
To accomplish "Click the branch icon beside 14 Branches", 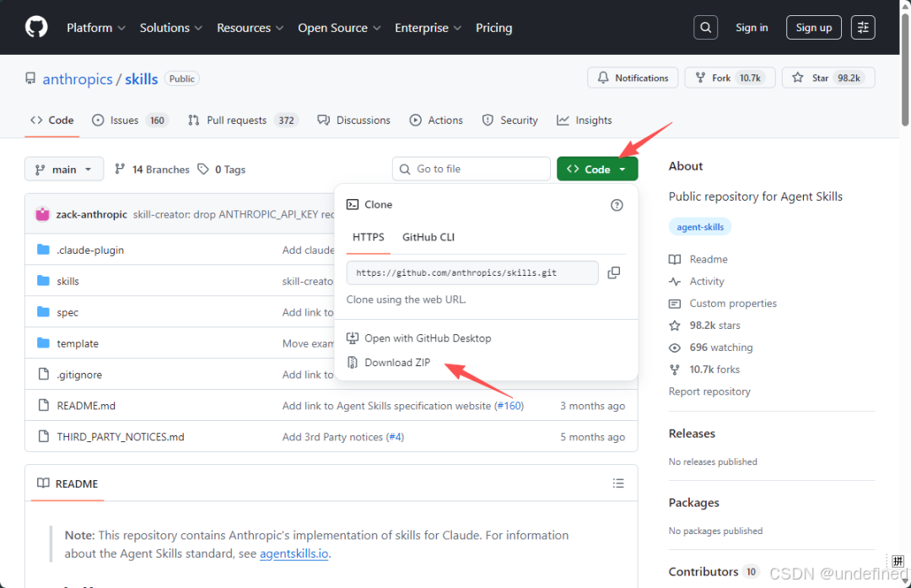I will click(120, 169).
